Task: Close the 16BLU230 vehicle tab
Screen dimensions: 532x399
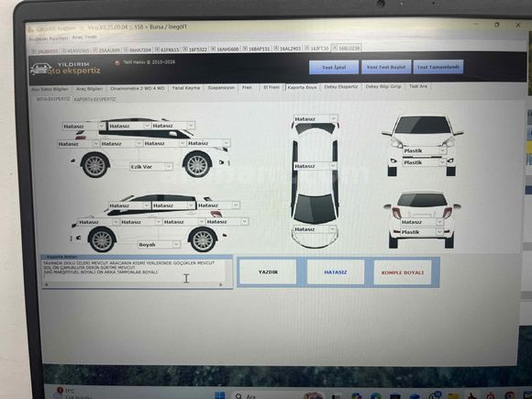Action: [335, 48]
